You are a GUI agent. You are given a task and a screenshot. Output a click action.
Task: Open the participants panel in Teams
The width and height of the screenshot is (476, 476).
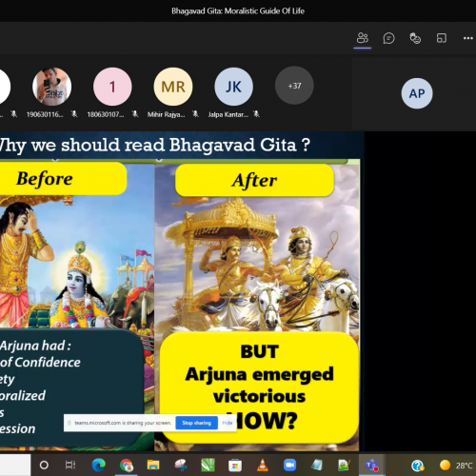click(363, 38)
